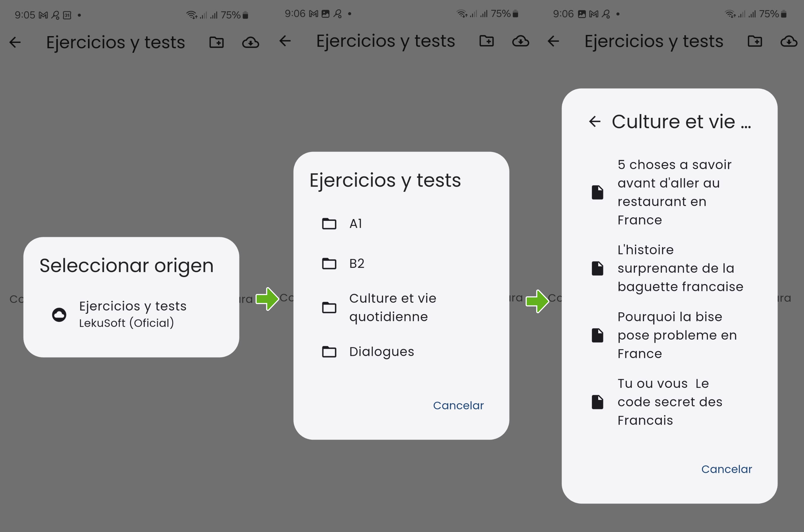Viewport: 804px width, 532px height.
Task: Tap back arrow in third screen's header
Action: 553,41
